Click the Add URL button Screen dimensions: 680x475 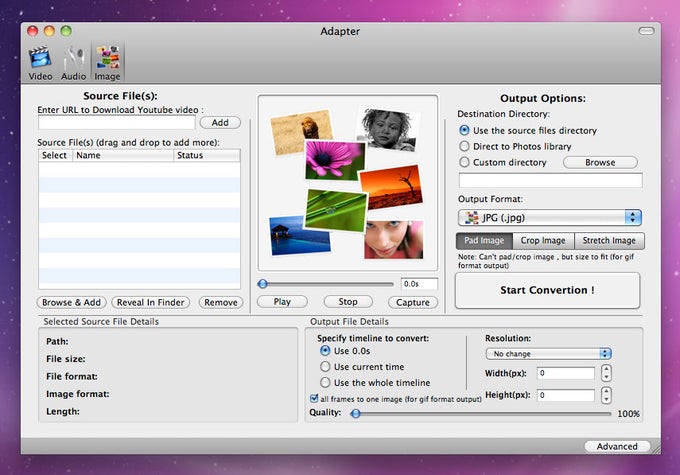[x=220, y=123]
